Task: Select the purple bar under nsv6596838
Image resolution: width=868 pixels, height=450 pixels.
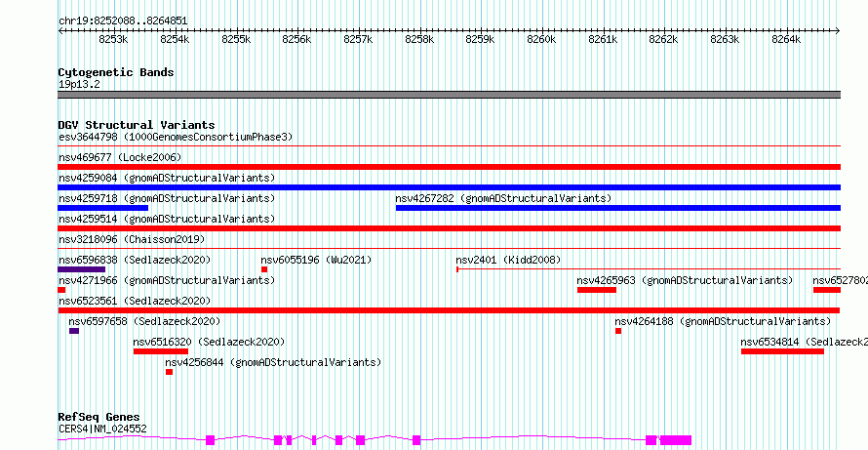Action: click(81, 269)
